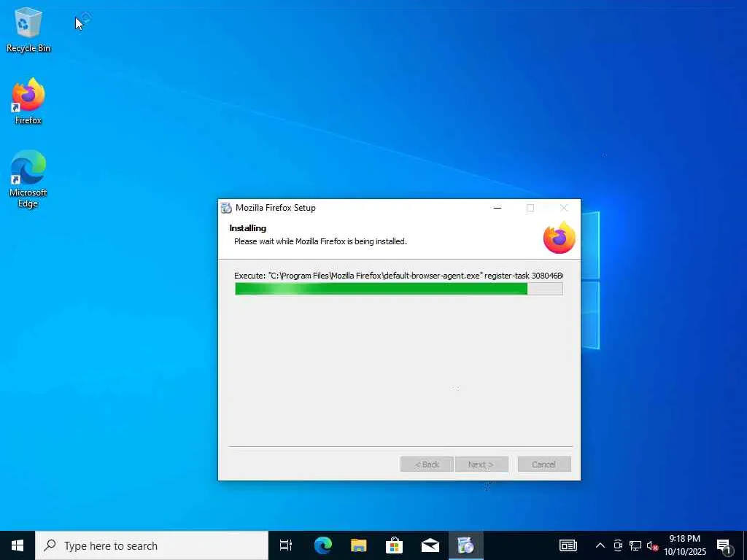Viewport: 747px width, 560px height.
Task: Select the Microsoft Edge desktop shortcut
Action: [28, 179]
